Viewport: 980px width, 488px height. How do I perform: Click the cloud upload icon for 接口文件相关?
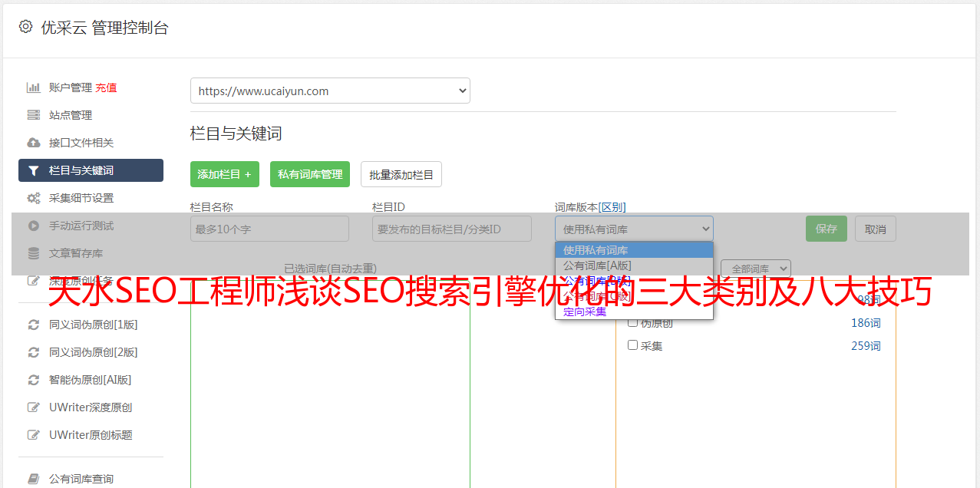tap(33, 143)
